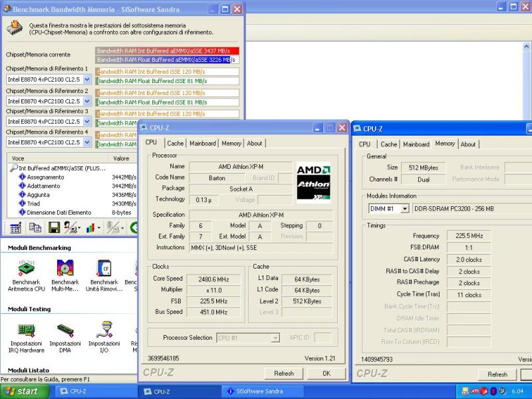The height and width of the screenshot is (399, 532).
Task: Open the Benchmark Aritmetica CPU module
Action: (26, 276)
